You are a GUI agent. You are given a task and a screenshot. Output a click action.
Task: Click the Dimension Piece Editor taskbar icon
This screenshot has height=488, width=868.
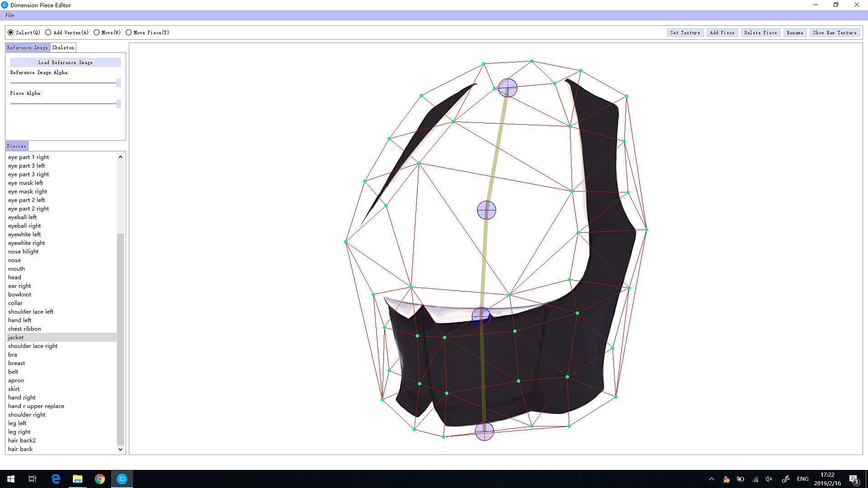pyautogui.click(x=122, y=479)
